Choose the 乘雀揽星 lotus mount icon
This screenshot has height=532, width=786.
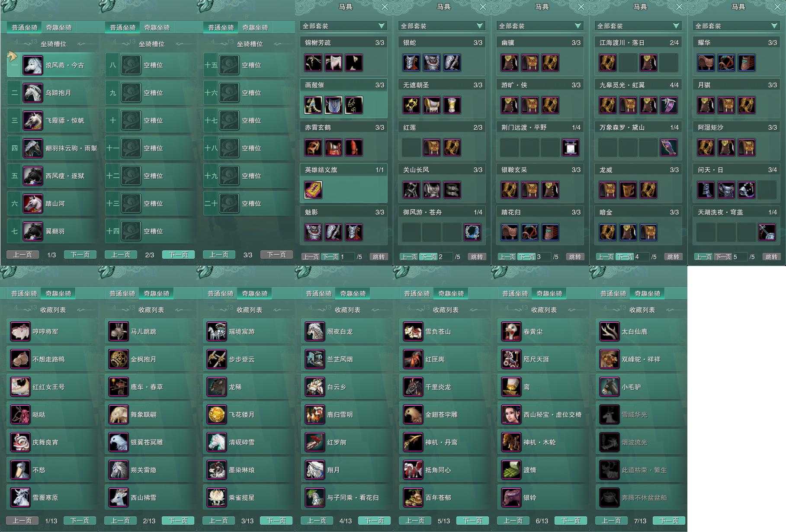[x=217, y=498]
